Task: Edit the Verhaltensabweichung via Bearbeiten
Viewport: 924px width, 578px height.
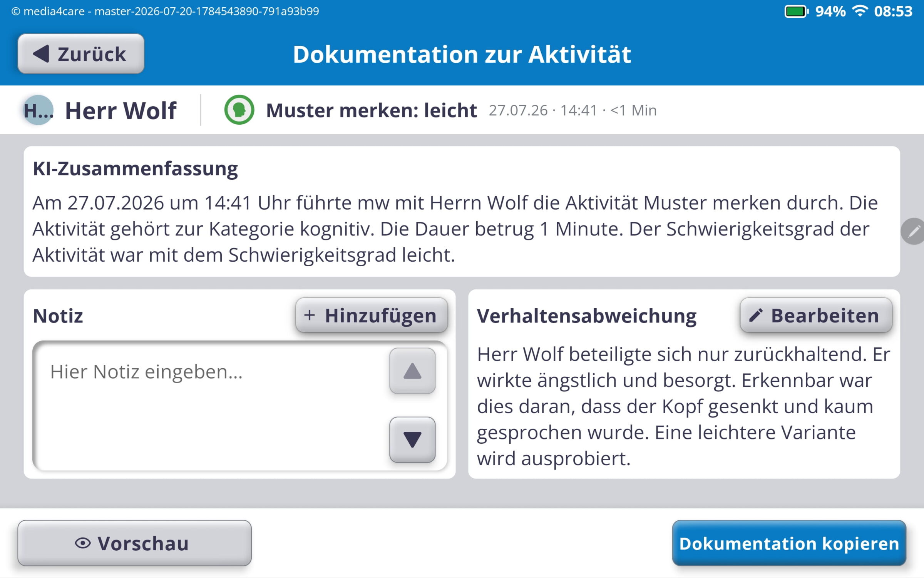Action: click(816, 315)
